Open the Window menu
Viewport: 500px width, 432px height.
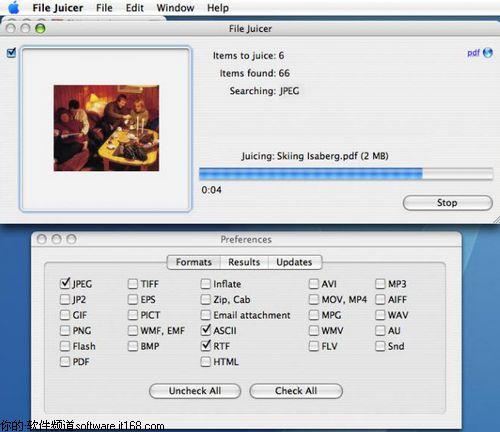pos(175,8)
